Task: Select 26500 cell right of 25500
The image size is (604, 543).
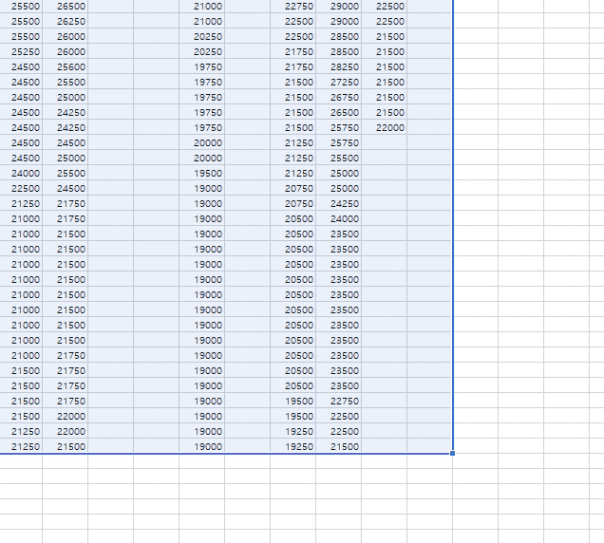Action: (x=65, y=6)
